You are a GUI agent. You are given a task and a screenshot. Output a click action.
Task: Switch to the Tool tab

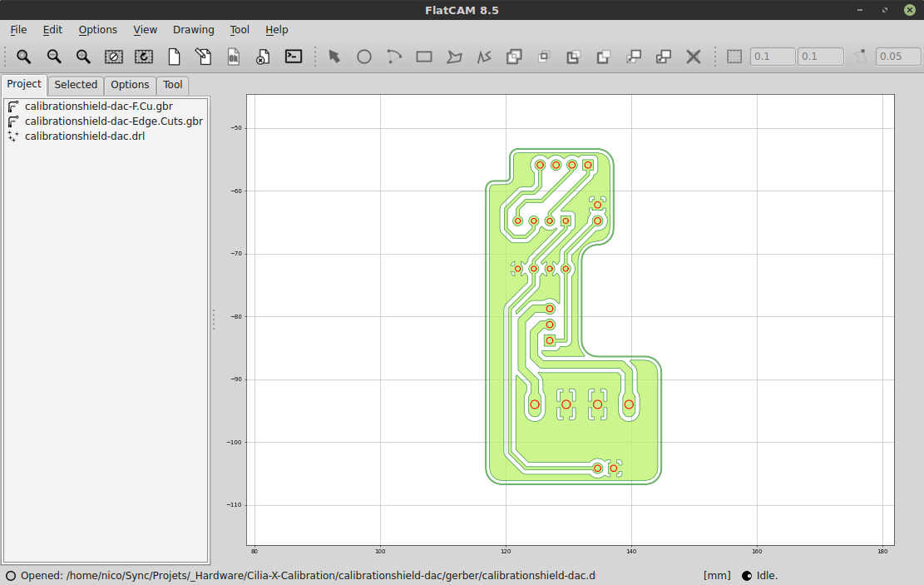(x=173, y=85)
